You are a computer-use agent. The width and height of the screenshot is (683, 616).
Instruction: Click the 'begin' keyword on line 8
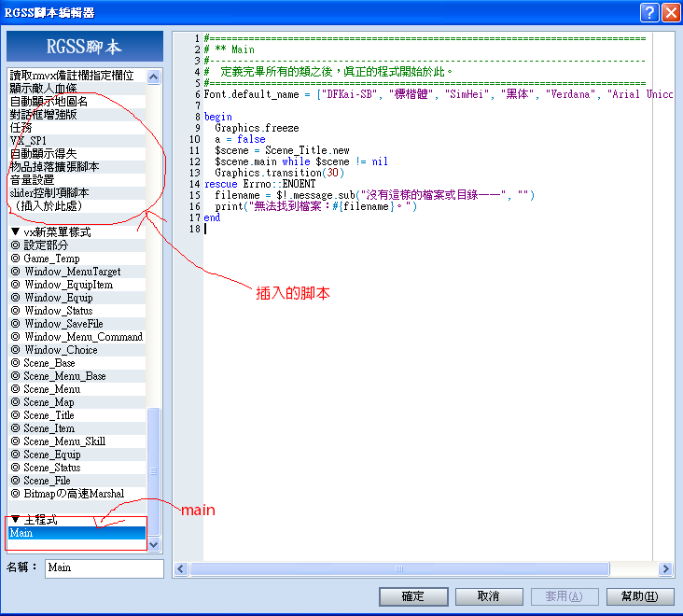pos(217,117)
